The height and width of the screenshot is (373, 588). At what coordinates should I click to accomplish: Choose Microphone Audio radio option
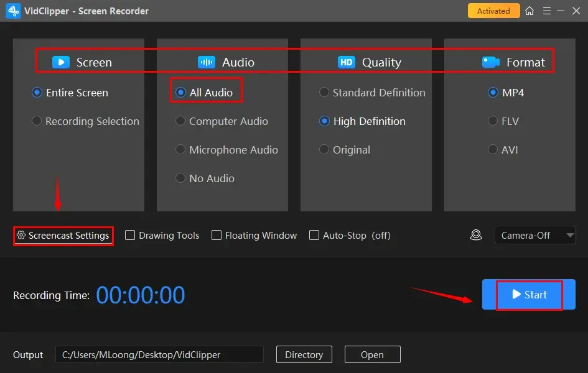180,150
